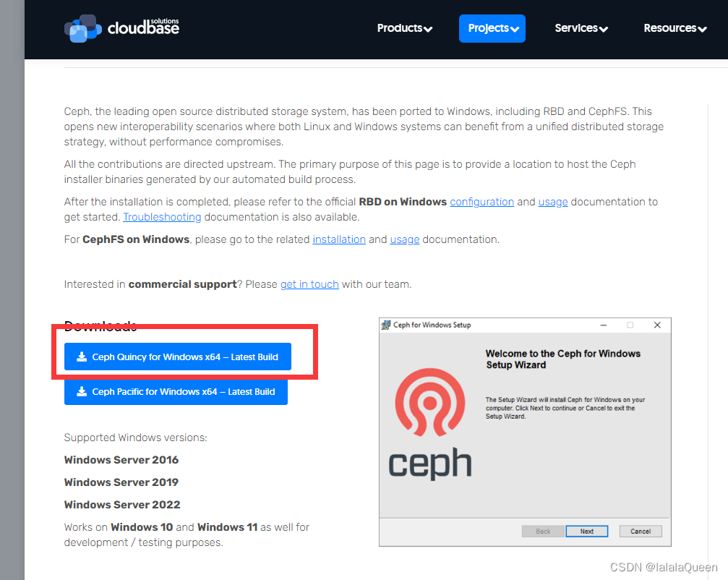Click the CephFS installation documentation link

point(339,239)
